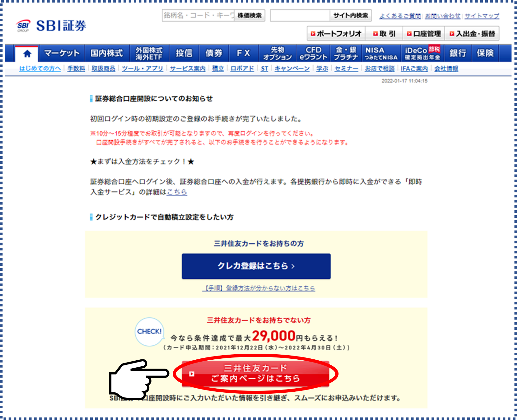This screenshot has height=420, width=517.
Task: Open the お店で相談 link
Action: (379, 69)
